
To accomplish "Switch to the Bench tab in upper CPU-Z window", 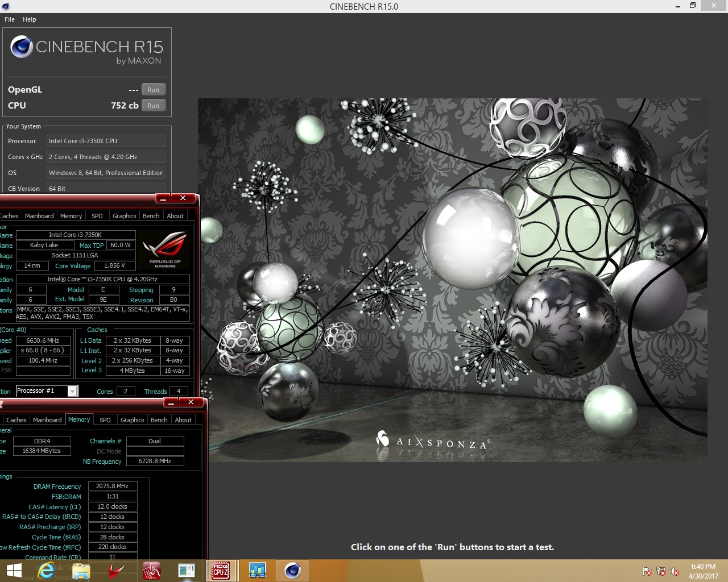I will pyautogui.click(x=151, y=216).
